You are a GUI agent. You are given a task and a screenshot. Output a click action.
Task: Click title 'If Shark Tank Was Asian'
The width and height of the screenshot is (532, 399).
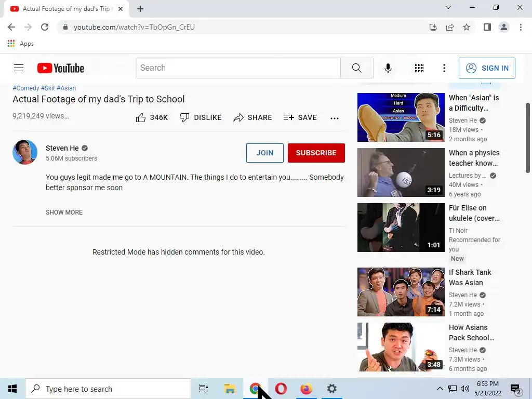pos(470,277)
